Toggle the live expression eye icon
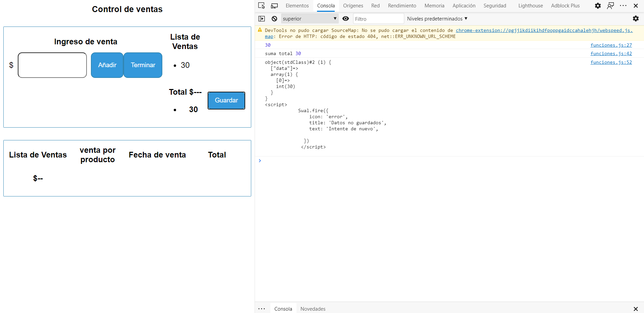Screen dimensions: 644x313 point(345,19)
